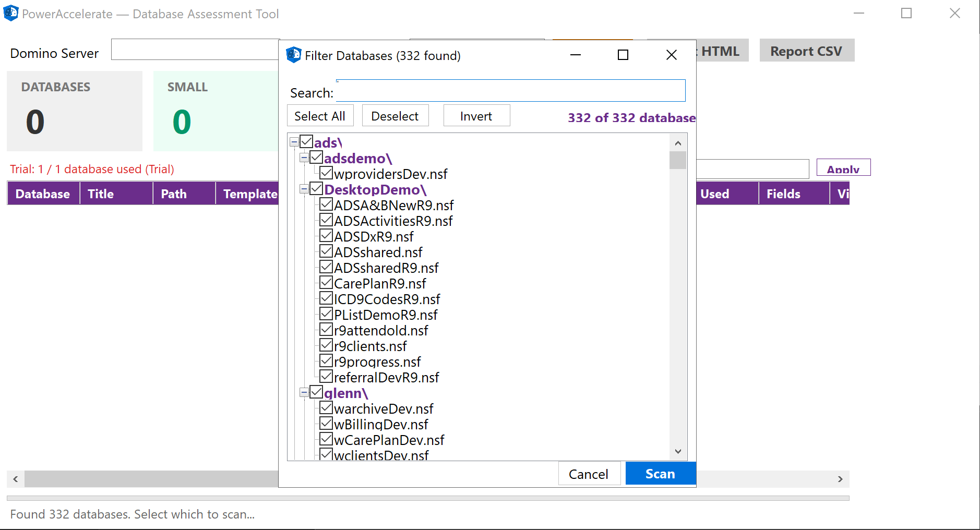
Task: Click the scroll-down arrow on the database list
Action: 677,451
